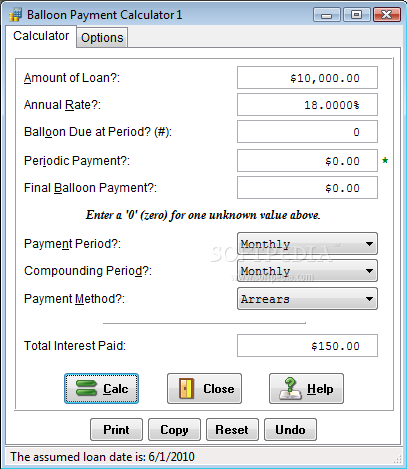Screen dimensions: 407x469
Task: Click the Reset button
Action: 232,430
